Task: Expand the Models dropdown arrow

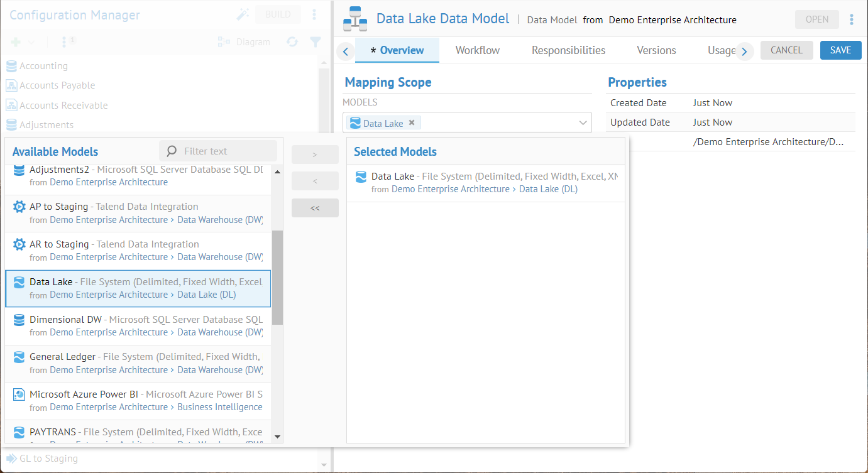Action: [583, 123]
